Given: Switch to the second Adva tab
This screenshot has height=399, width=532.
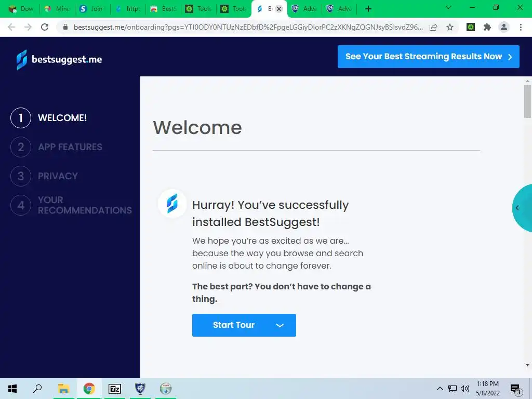Looking at the screenshot, I should point(339,9).
